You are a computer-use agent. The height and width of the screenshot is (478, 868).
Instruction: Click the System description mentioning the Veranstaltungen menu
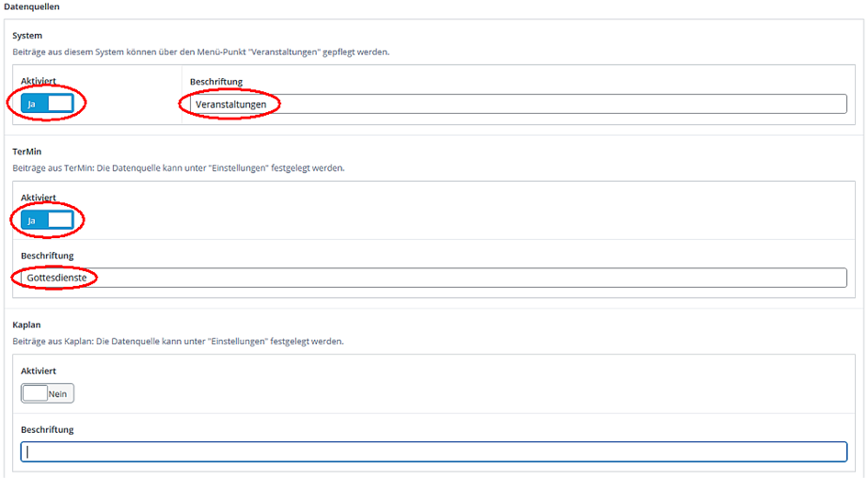point(200,51)
